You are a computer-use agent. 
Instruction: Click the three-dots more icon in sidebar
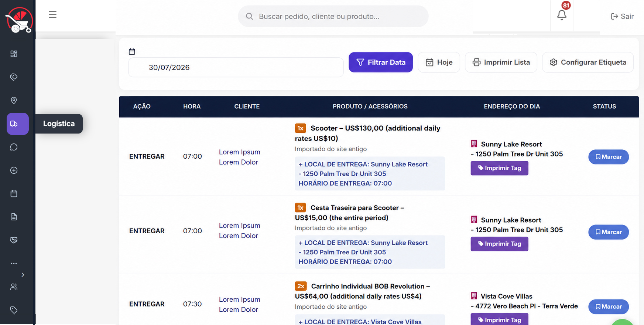pyautogui.click(x=14, y=264)
